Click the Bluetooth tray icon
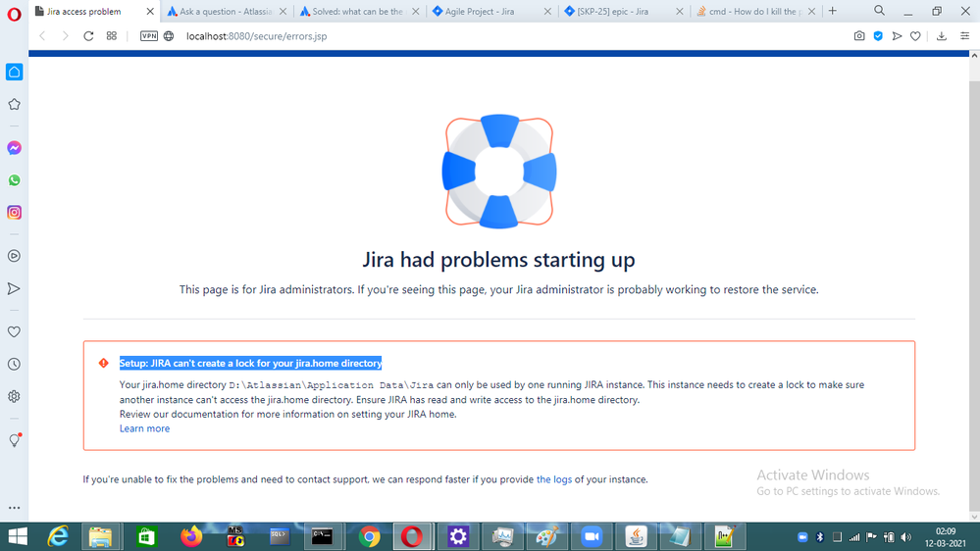This screenshot has height=551, width=980. 820,537
